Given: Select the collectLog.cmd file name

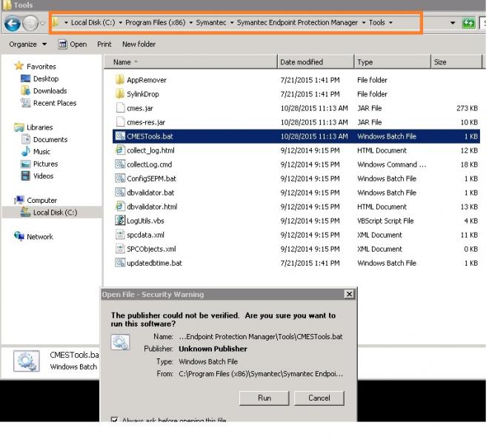Looking at the screenshot, I should click(x=149, y=164).
